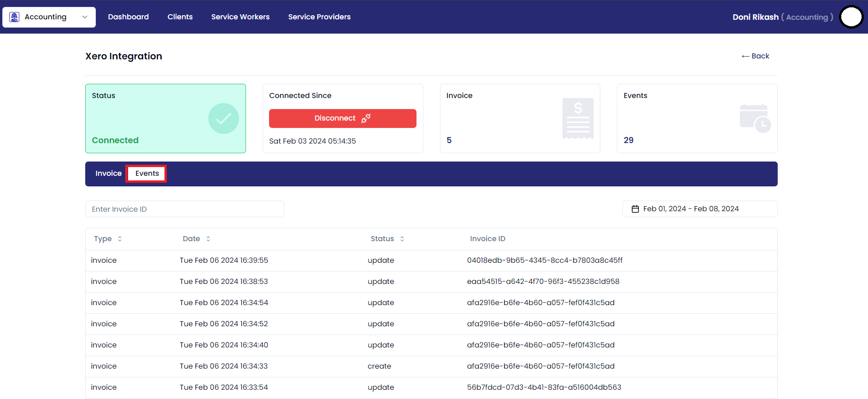The width and height of the screenshot is (868, 399).
Task: Open Dashboard in the top navigation
Action: [x=128, y=17]
